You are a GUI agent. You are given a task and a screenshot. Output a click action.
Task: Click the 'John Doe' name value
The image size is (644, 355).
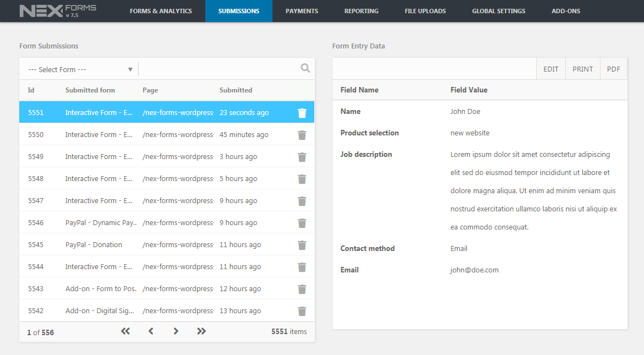coord(465,111)
